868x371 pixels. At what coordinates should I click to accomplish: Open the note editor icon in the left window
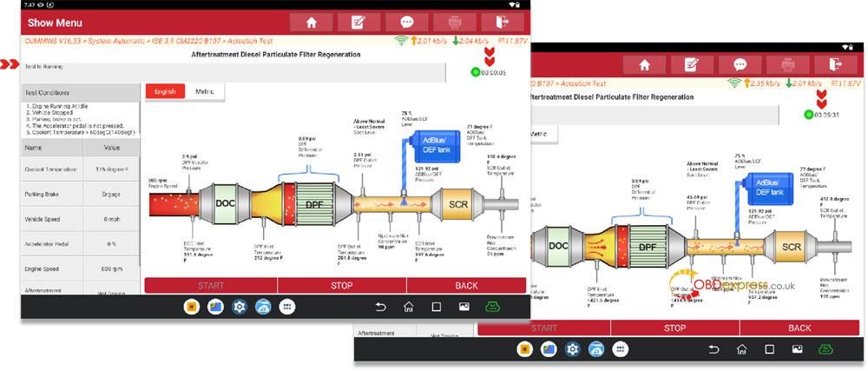click(358, 22)
